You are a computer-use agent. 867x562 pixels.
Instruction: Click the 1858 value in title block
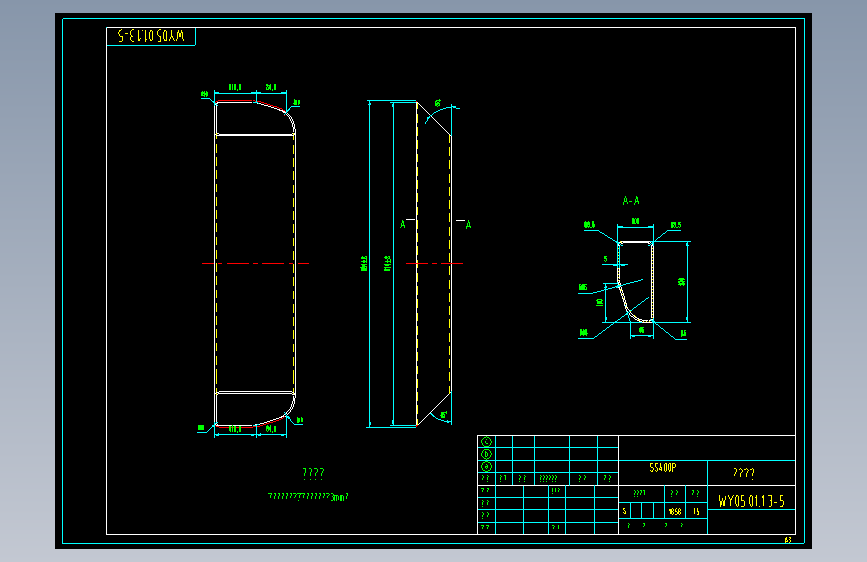[x=675, y=512]
